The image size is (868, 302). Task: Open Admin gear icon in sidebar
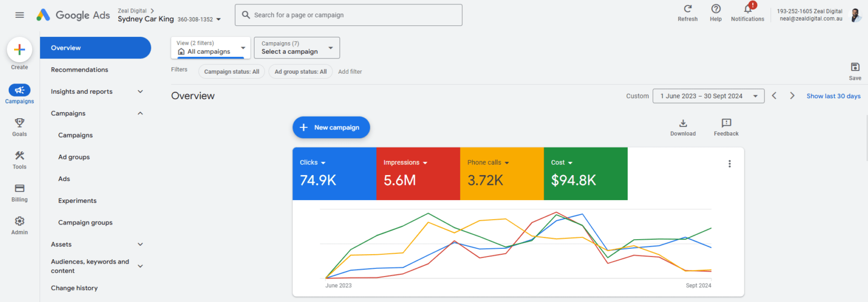tap(20, 221)
